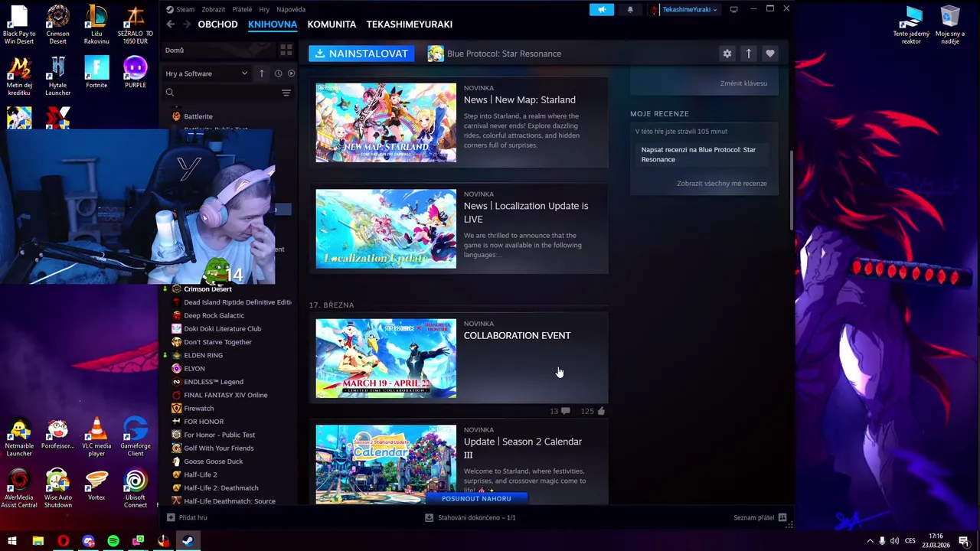Screen dimensions: 980x551
Task: Toggle the library collections grid view icon
Action: (x=286, y=51)
